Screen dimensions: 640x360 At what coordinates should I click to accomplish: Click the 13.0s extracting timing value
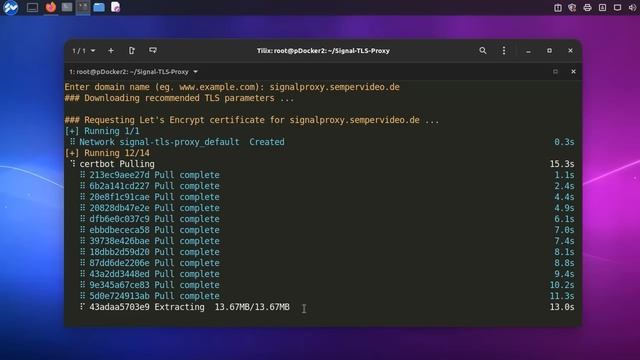click(562, 307)
